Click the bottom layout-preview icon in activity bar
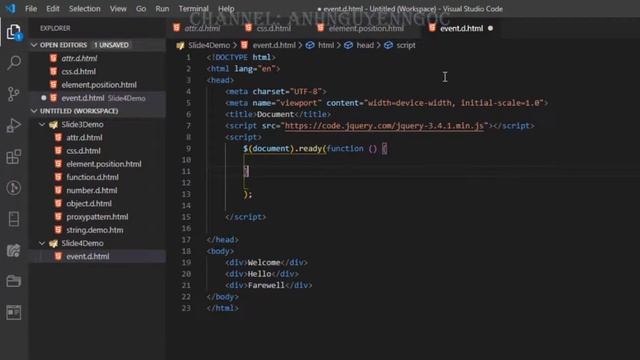This screenshot has width=640, height=360. click(x=13, y=312)
